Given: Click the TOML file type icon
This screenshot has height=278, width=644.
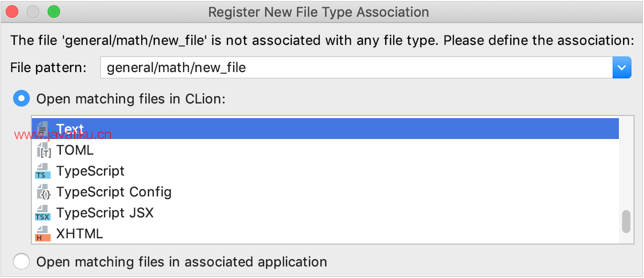Looking at the screenshot, I should pyautogui.click(x=43, y=150).
